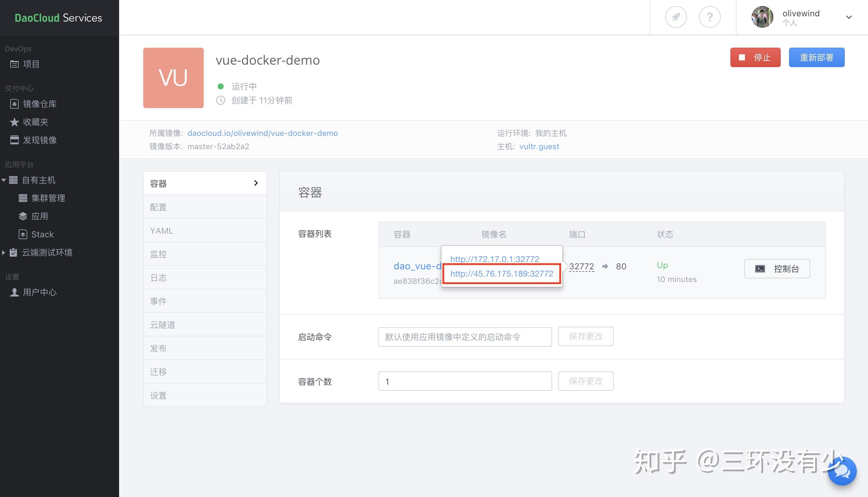Open the 控制台 console button
Screen dimensions: 868x497
tap(777, 269)
